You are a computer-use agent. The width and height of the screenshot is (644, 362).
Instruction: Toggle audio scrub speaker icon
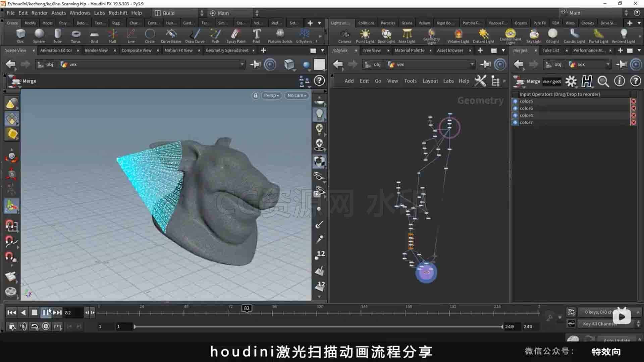23,326
